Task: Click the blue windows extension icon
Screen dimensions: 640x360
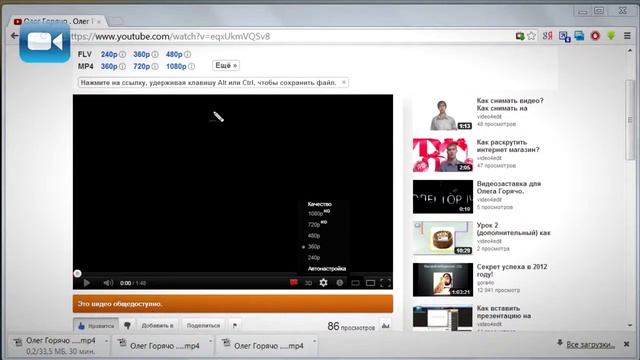Action: coord(579,36)
